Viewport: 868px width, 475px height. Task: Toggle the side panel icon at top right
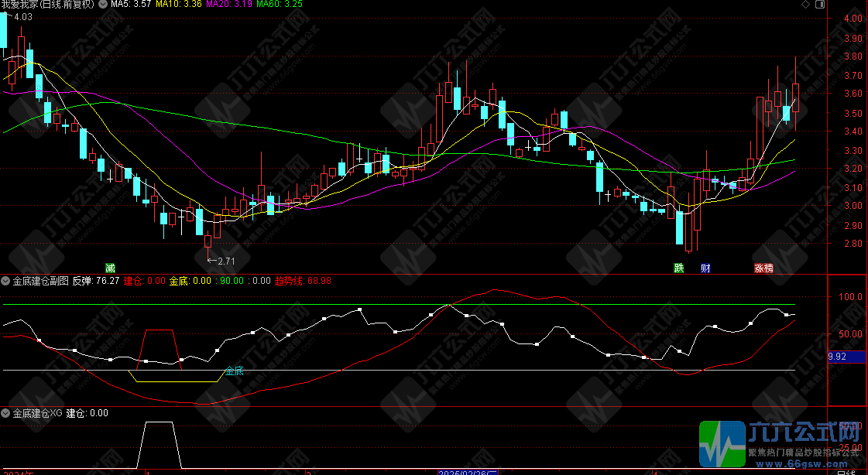(x=820, y=5)
